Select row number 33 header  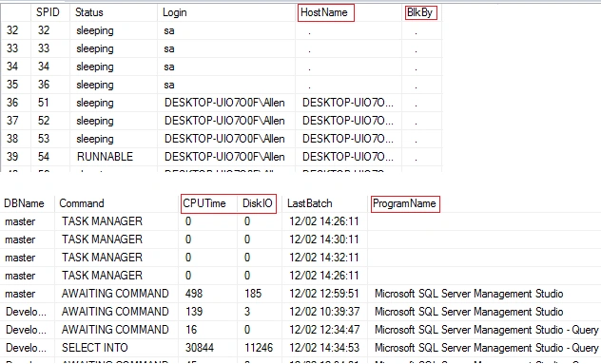pos(12,48)
